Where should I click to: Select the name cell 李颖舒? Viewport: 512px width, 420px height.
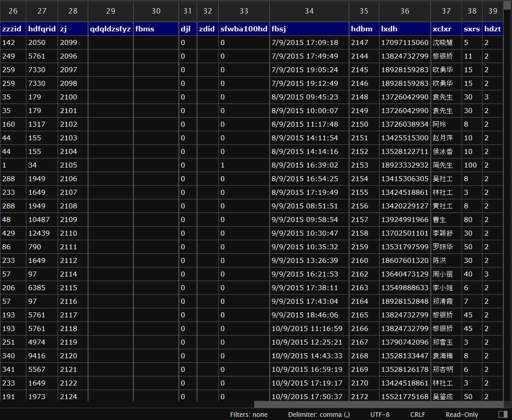446,233
